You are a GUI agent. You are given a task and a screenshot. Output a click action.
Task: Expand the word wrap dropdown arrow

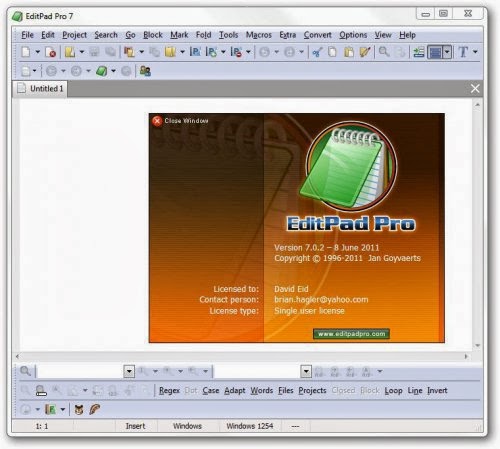[447, 52]
